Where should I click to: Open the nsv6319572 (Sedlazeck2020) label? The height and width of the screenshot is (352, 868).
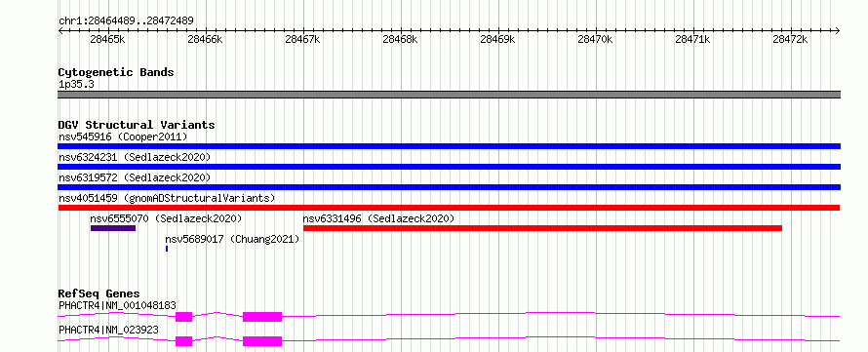click(135, 177)
